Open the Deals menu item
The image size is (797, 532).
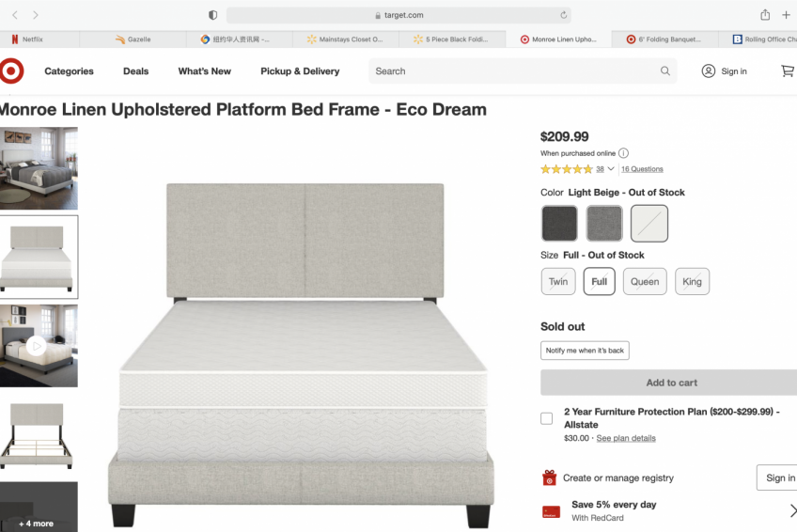coord(135,71)
